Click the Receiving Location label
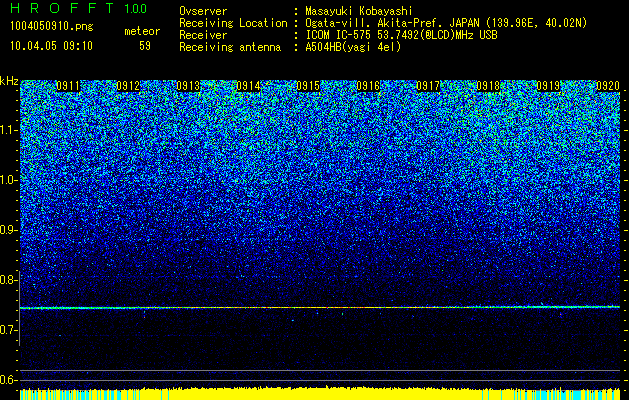 233,23
